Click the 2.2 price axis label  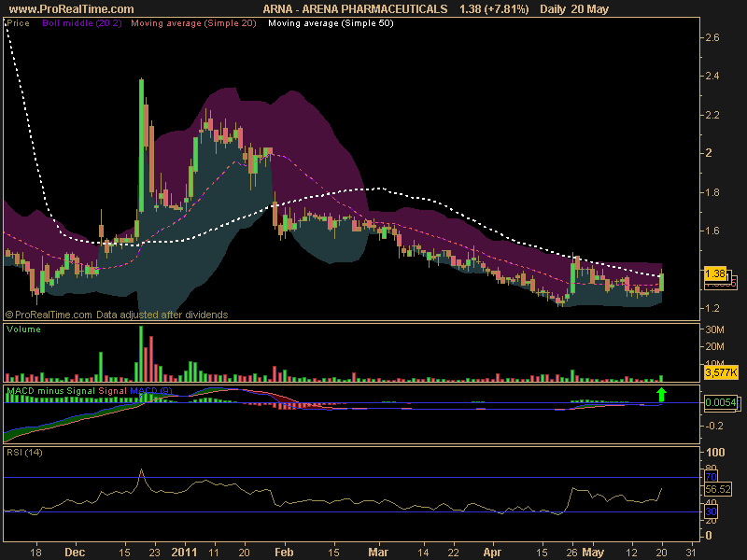pyautogui.click(x=712, y=115)
